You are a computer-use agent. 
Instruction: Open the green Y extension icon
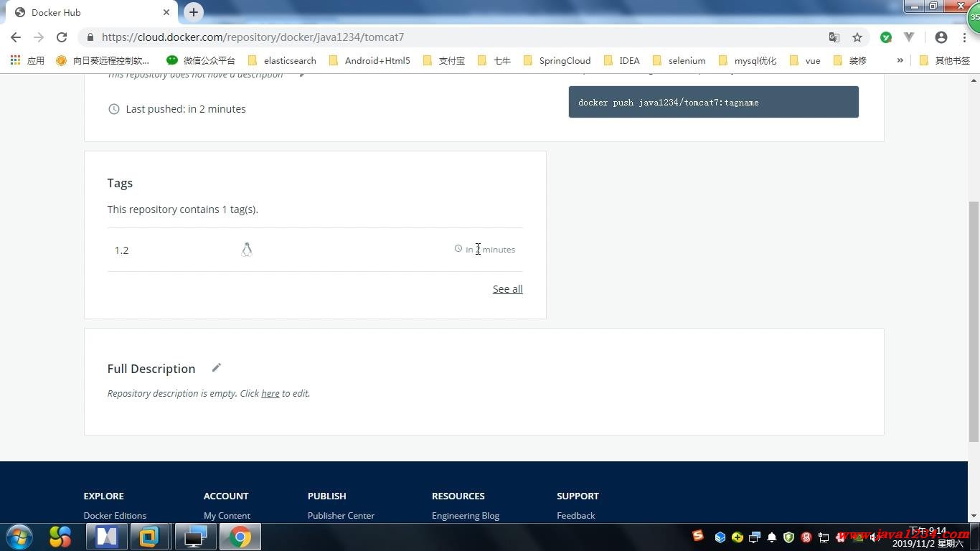pos(886,37)
